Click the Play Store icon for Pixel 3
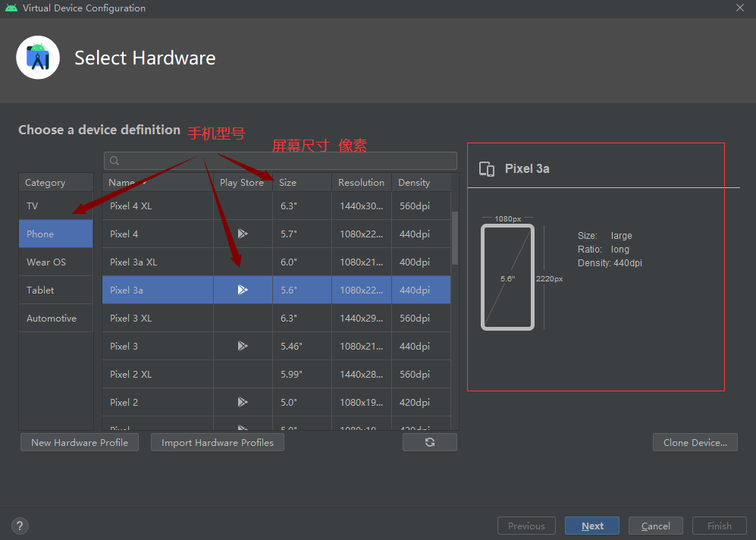This screenshot has width=756, height=540. click(x=243, y=346)
